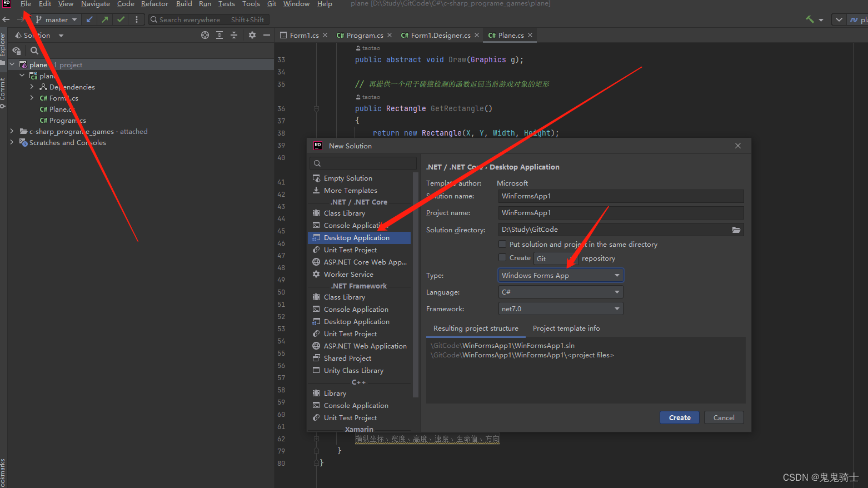This screenshot has width=868, height=488.
Task: Open the Refactor menu
Action: pos(154,4)
